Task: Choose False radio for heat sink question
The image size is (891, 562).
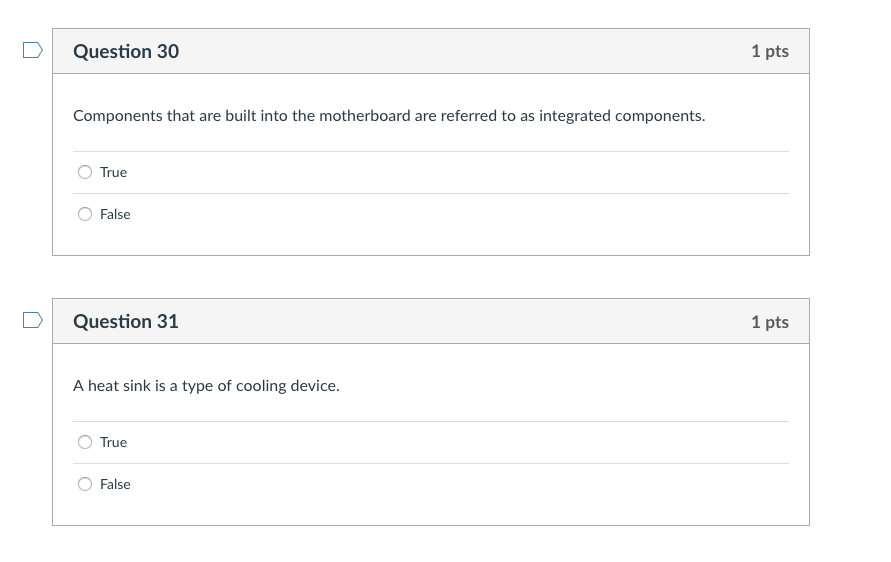Action: click(85, 484)
